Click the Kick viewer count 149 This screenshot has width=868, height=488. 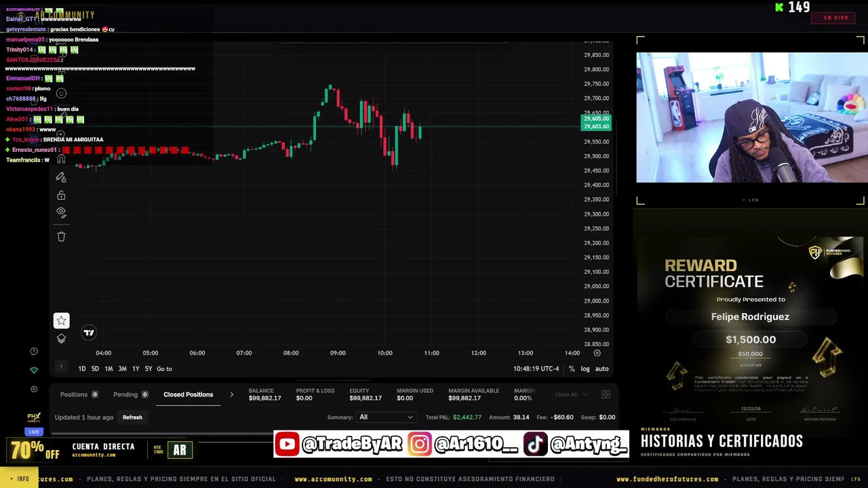tap(799, 7)
